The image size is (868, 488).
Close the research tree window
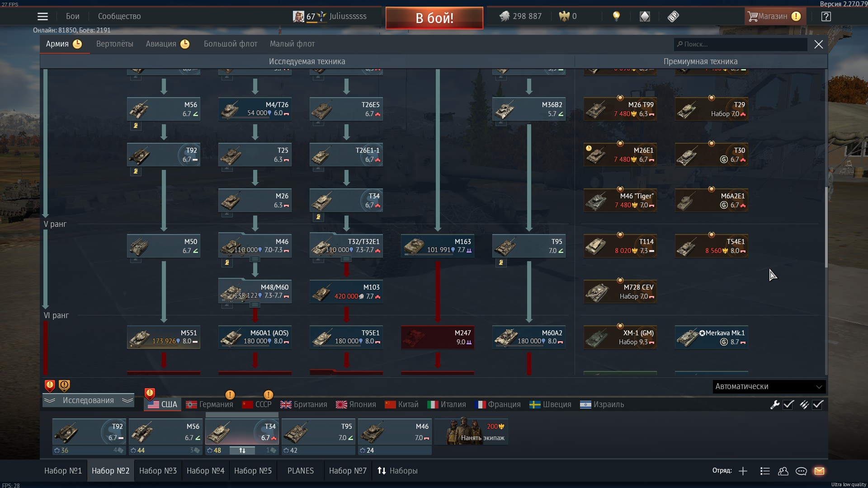click(x=818, y=44)
